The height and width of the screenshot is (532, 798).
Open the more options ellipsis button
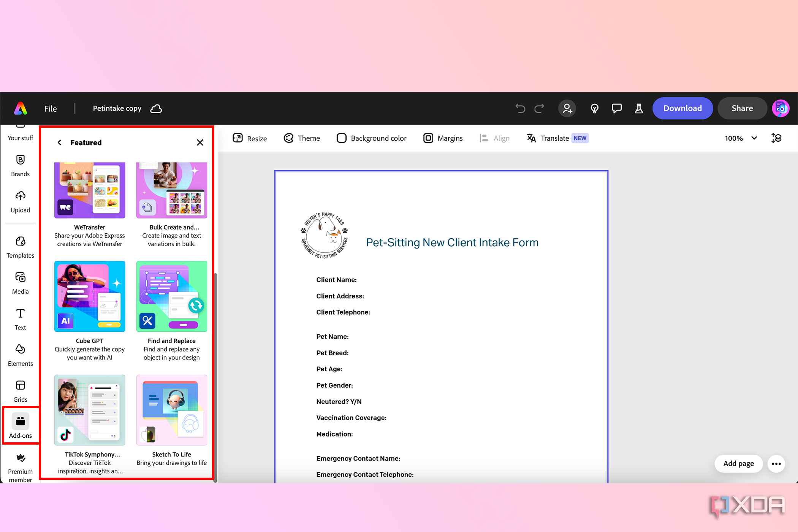(776, 464)
